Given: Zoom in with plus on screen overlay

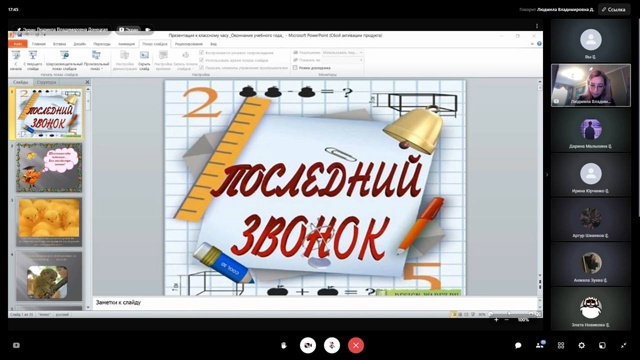Looking at the screenshot, I should pyautogui.click(x=496, y=320).
